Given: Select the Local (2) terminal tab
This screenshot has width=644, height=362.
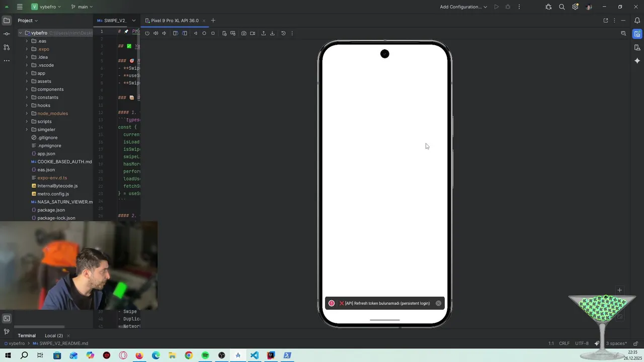Looking at the screenshot, I should [x=54, y=336].
